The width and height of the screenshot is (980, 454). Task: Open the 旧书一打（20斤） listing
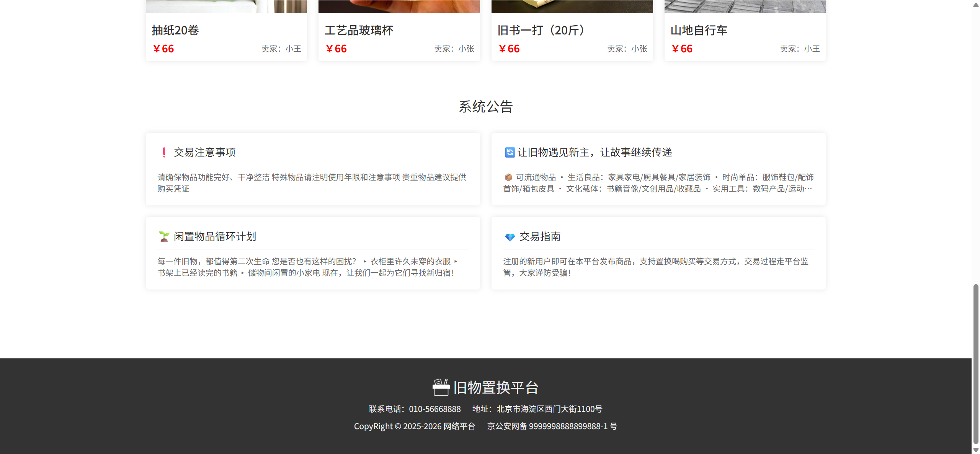tap(541, 30)
